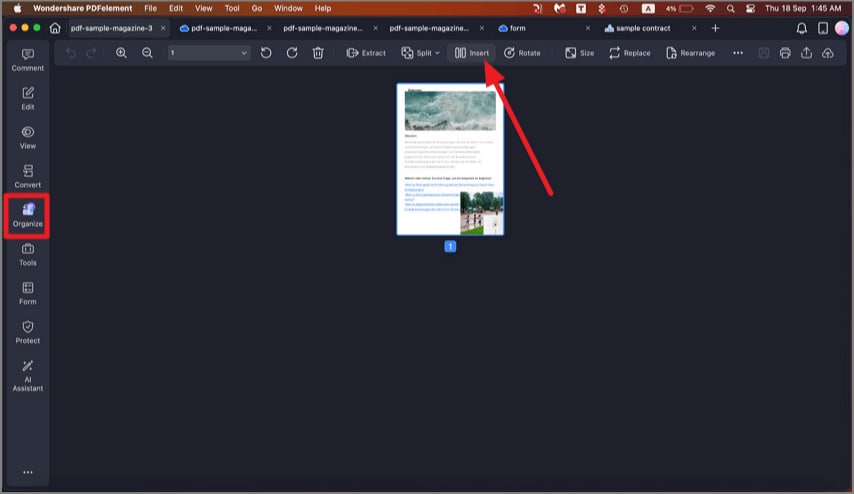Switch to the cloud pdf-sample-maga... tab

point(224,28)
